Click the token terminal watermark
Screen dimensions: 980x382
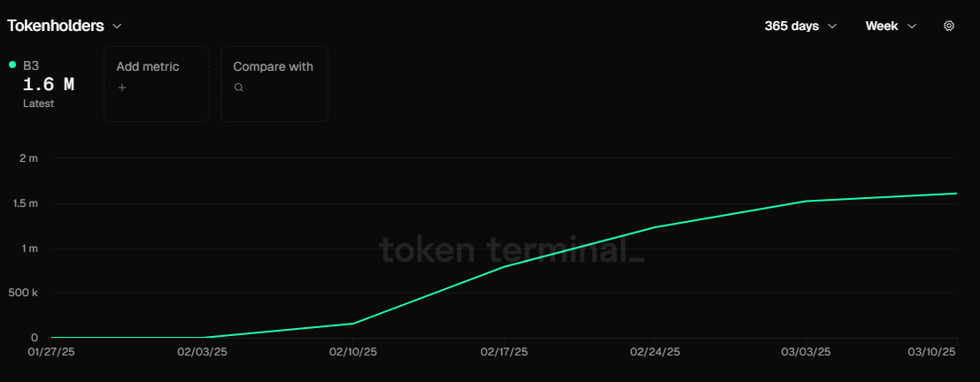[512, 250]
